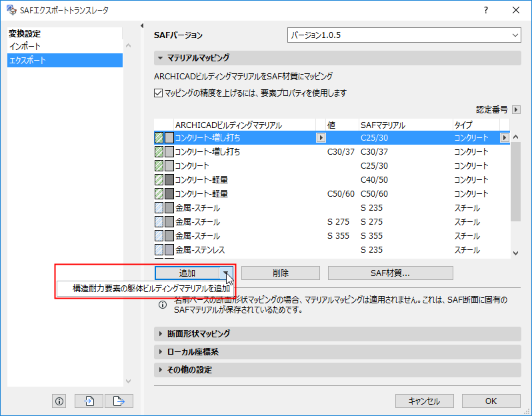Click the help question mark button

click(486, 10)
